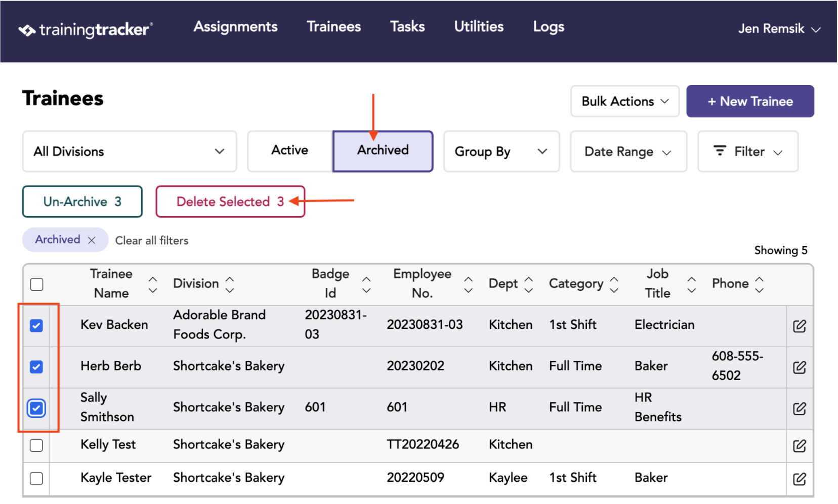Open edit icon for Kayle Tester
Viewport: 838px width, 504px height.
[799, 479]
